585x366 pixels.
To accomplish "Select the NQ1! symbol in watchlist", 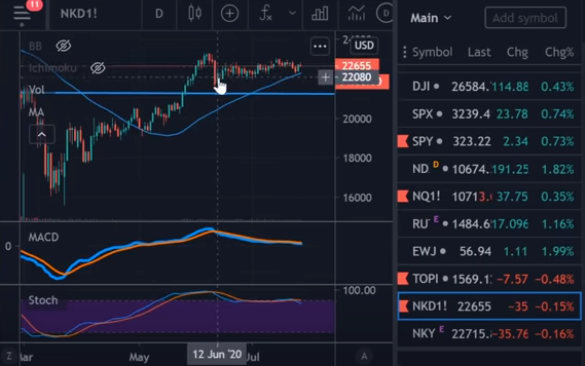I will [426, 196].
